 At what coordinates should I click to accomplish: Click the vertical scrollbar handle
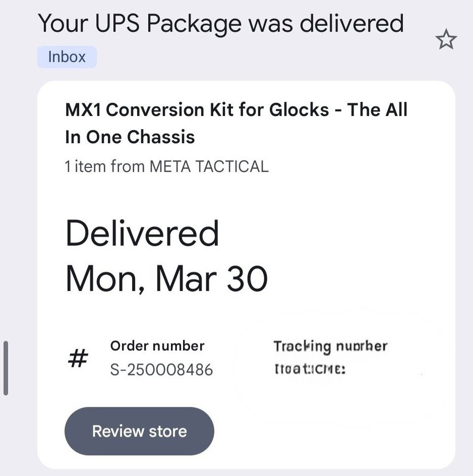coord(6,368)
